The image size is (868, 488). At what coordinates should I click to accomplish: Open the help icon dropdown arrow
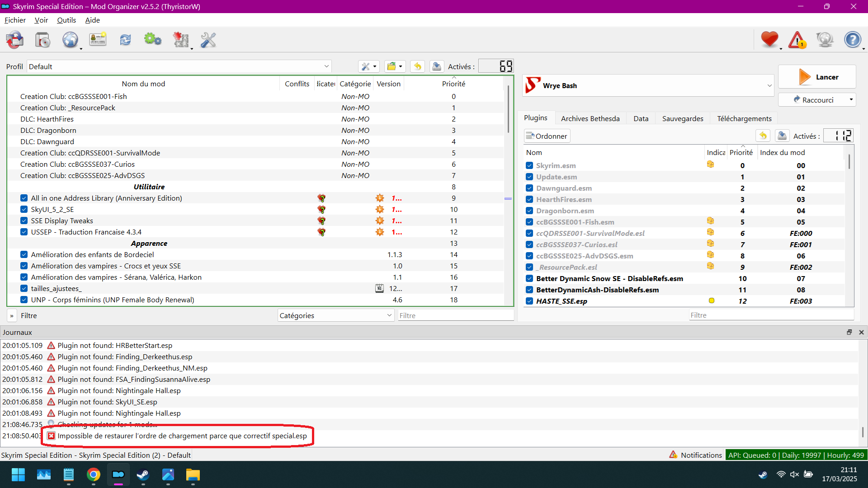coord(863,49)
